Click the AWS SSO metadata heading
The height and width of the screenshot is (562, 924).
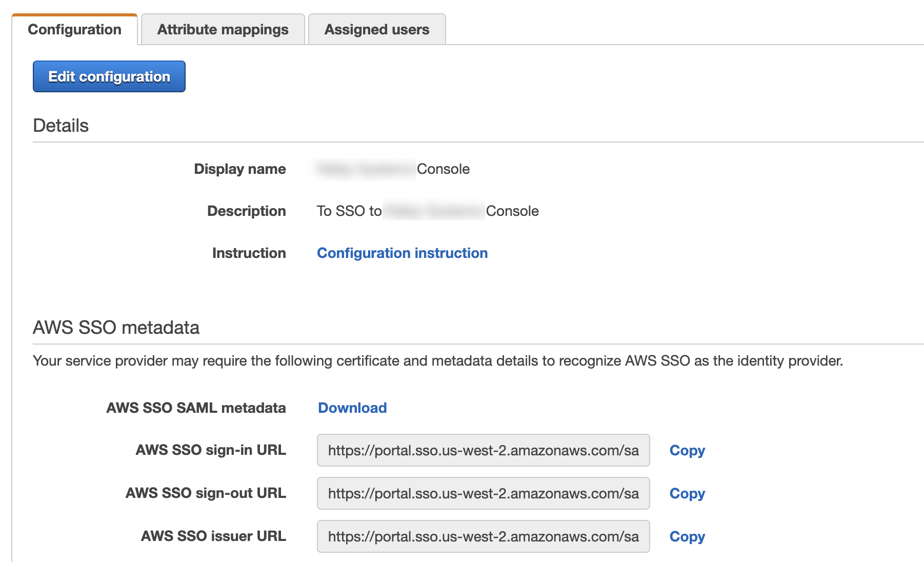[116, 327]
